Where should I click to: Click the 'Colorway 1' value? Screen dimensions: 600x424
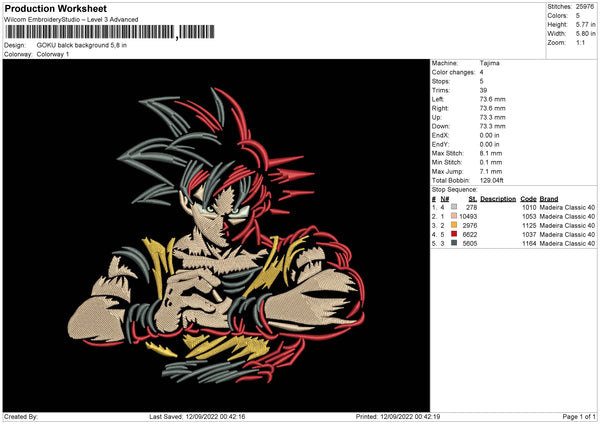pyautogui.click(x=53, y=54)
